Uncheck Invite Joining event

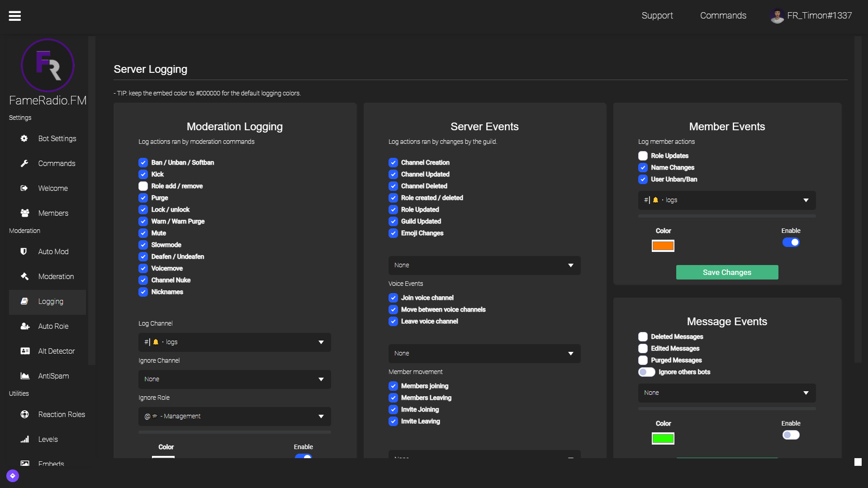(393, 409)
